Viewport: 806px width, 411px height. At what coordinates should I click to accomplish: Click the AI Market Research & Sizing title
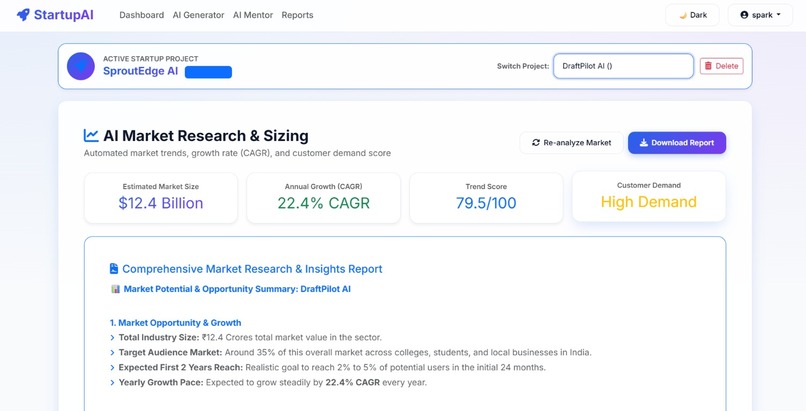[206, 136]
